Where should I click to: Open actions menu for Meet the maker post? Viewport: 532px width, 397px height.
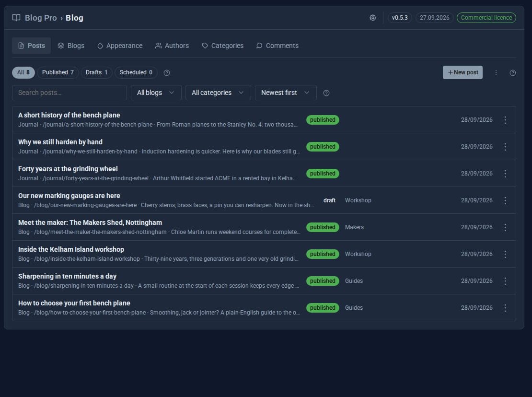pos(505,227)
